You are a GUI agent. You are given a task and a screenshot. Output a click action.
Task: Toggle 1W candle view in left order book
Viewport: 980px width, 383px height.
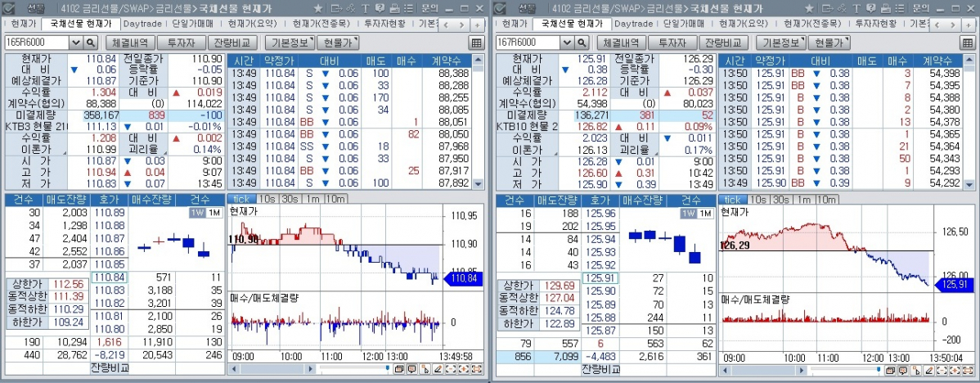197,213
